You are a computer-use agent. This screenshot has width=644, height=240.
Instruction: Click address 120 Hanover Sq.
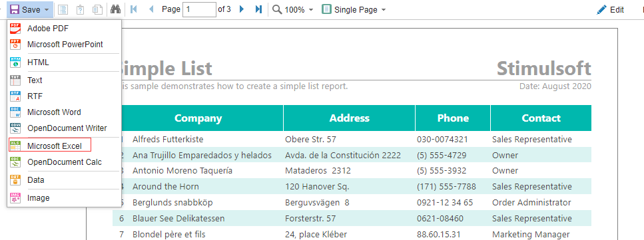317,187
